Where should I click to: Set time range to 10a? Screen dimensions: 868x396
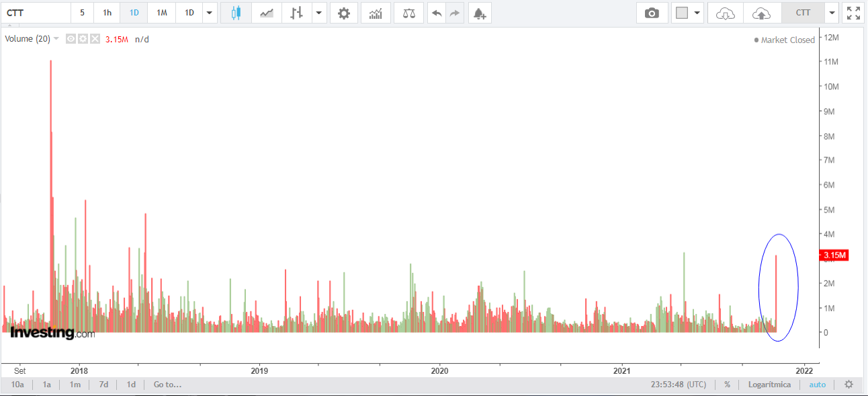[17, 385]
